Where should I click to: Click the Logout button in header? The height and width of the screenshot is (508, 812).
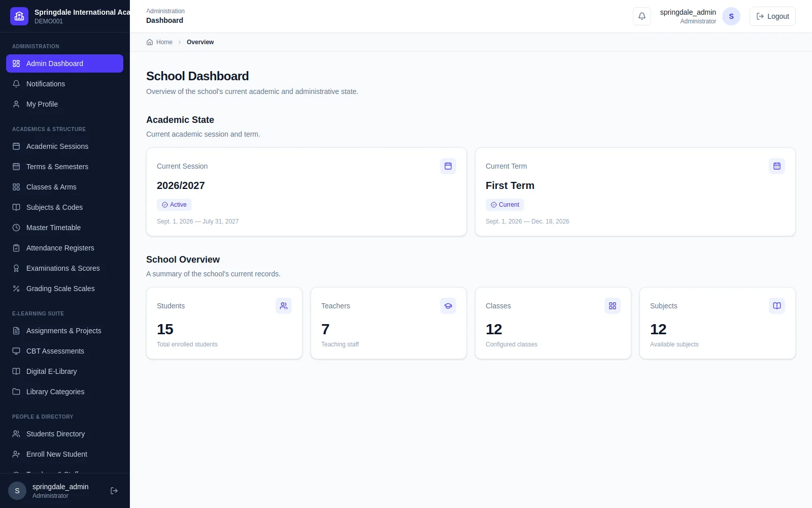(772, 16)
